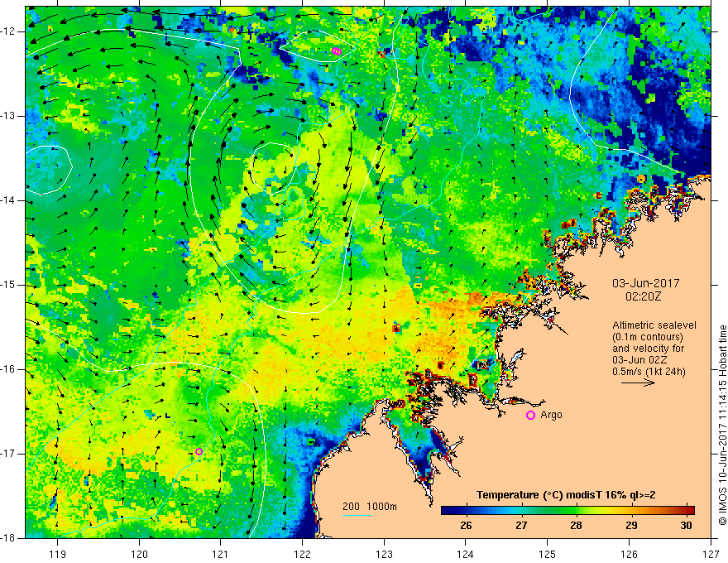Click the color bar label '28'
This screenshot has height=563, width=728.
click(576, 526)
